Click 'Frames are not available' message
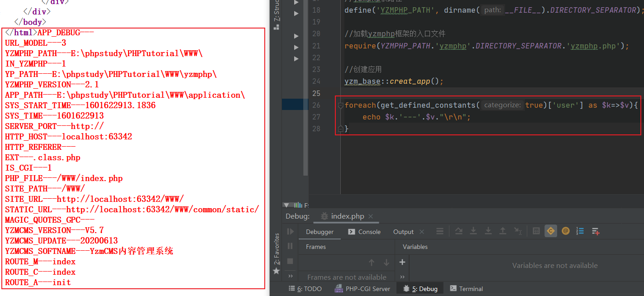Viewport: 644px width, 296px height. click(x=347, y=277)
